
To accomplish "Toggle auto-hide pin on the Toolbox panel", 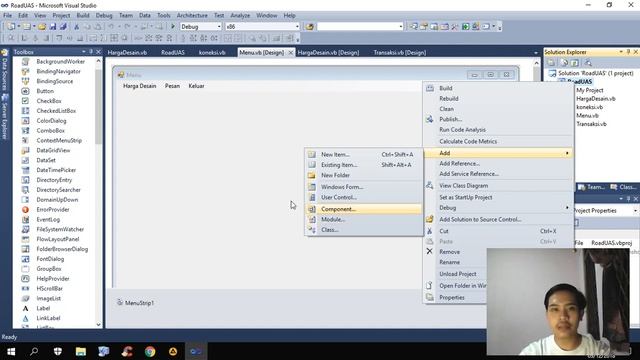I will click(91, 52).
